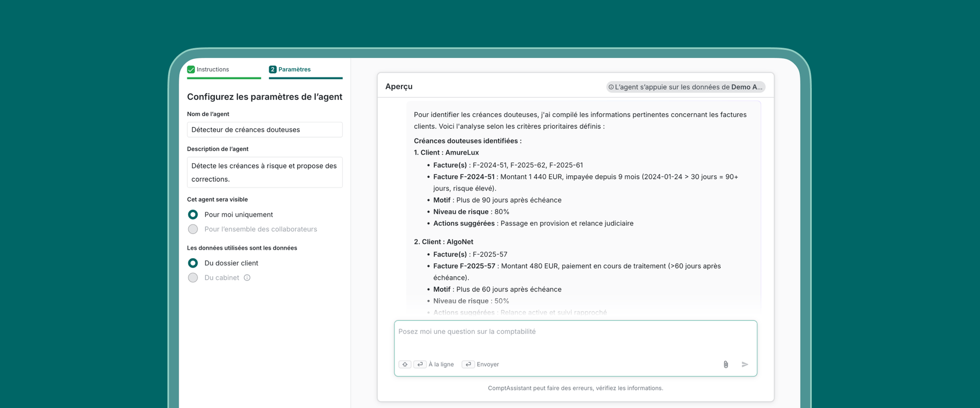Send the message with the arrow icon
The height and width of the screenshot is (408, 980).
[x=745, y=364]
